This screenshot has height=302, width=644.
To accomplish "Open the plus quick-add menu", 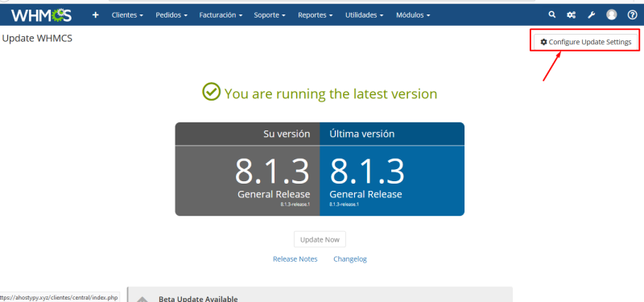I will tap(95, 15).
